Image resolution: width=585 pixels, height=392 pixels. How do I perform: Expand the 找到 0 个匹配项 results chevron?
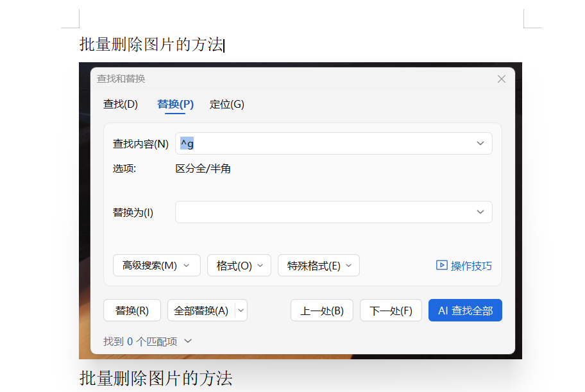coord(188,341)
